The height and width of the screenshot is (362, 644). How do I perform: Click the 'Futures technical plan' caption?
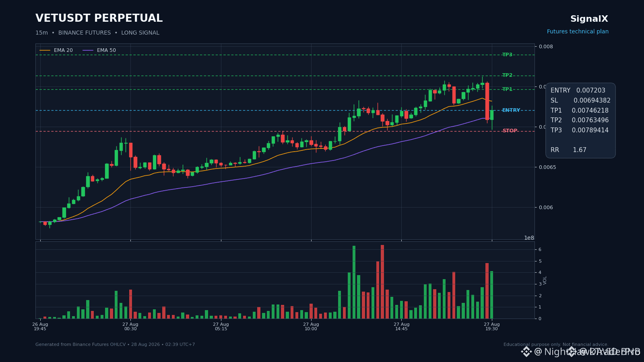tap(578, 32)
